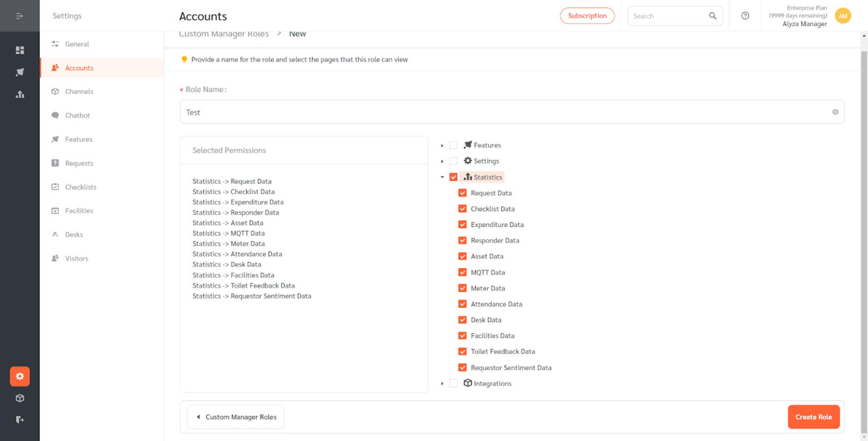Open the rocket Features icon in dark sidebar
The image size is (868, 441).
tap(20, 72)
